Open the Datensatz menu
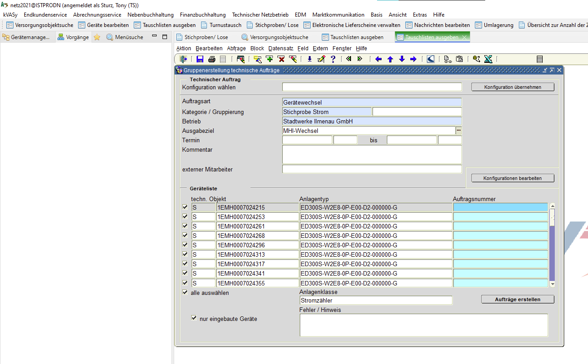 pos(281,48)
